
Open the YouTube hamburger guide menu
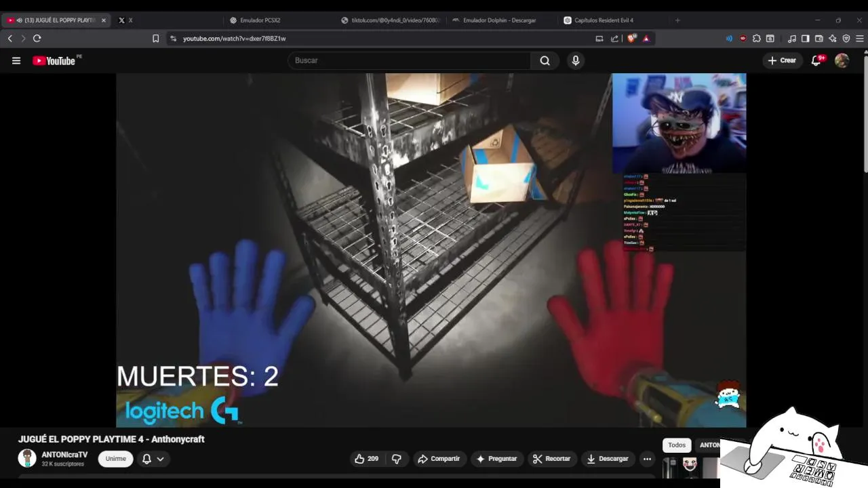tap(16, 60)
